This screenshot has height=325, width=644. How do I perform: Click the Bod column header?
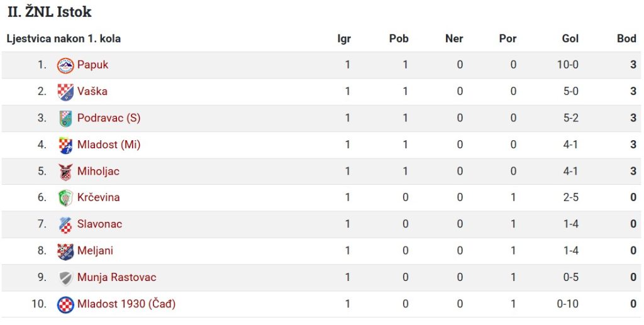pyautogui.click(x=627, y=38)
